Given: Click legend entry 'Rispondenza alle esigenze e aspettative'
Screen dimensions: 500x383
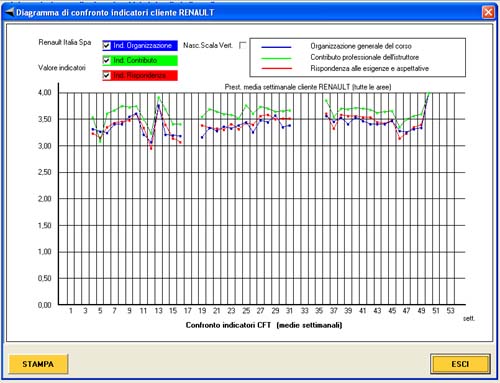Looking at the screenshot, I should [370, 68].
